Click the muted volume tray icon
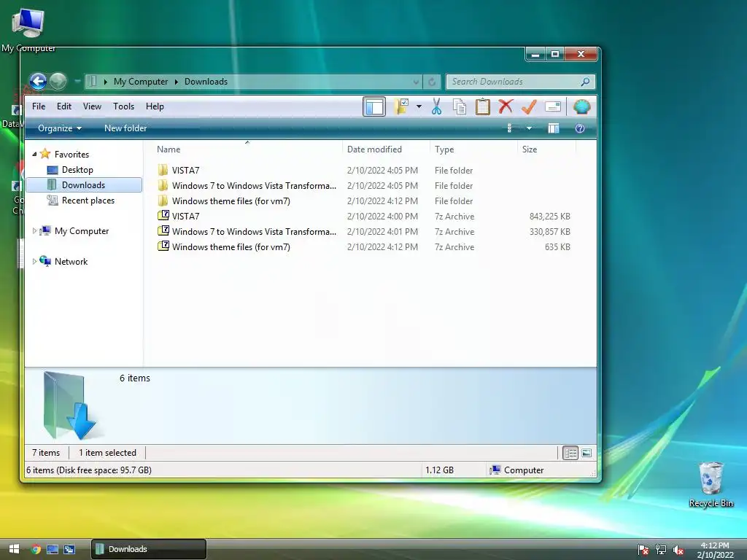The image size is (747, 560). [x=678, y=550]
